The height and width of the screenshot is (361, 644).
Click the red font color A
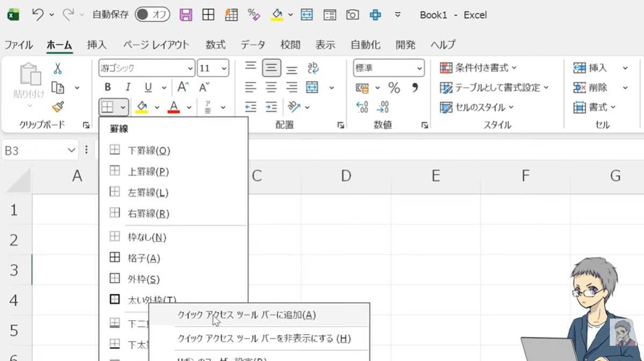pyautogui.click(x=173, y=107)
